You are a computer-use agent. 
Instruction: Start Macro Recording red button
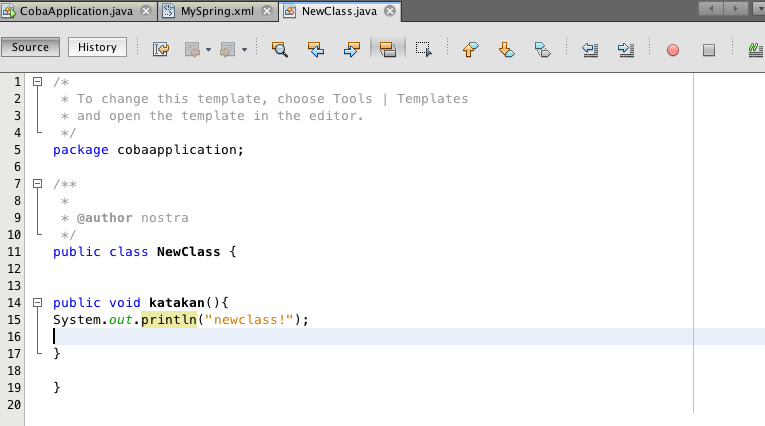[673, 50]
